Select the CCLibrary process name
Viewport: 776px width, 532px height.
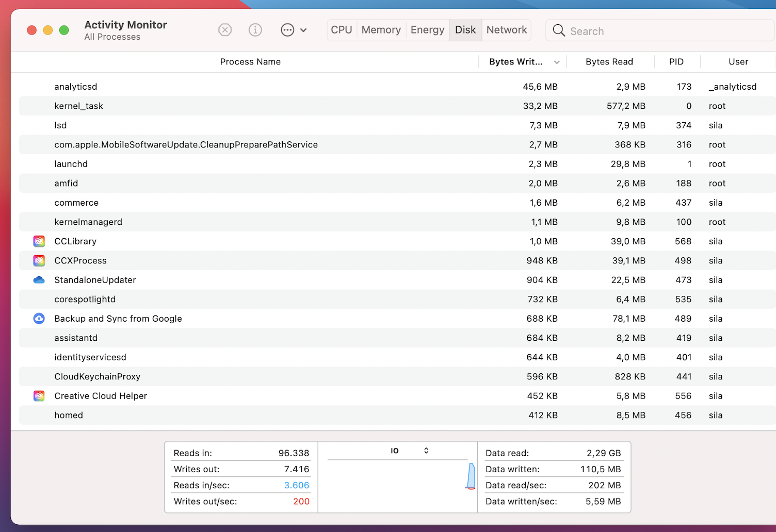[x=75, y=241]
